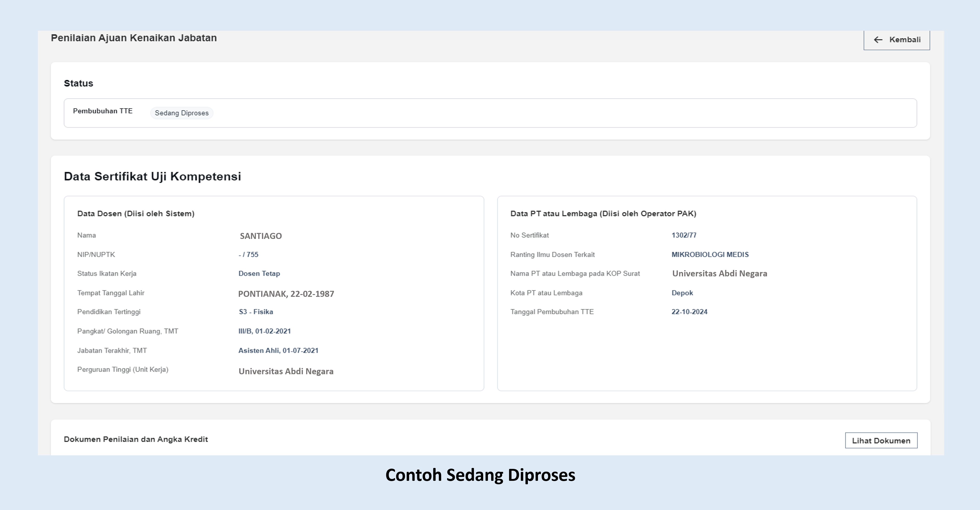Select rank value III/B, 01-02-2021

pyautogui.click(x=265, y=331)
